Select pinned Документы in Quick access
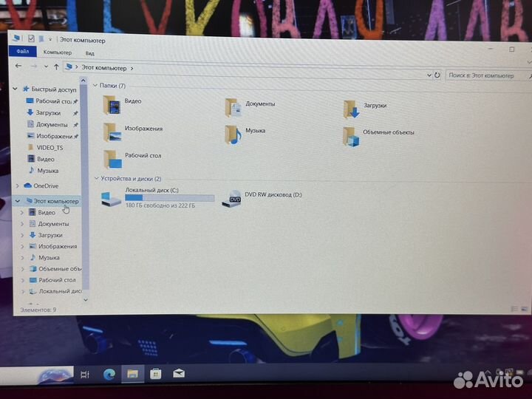Viewport: 532px width, 399px height. point(52,125)
